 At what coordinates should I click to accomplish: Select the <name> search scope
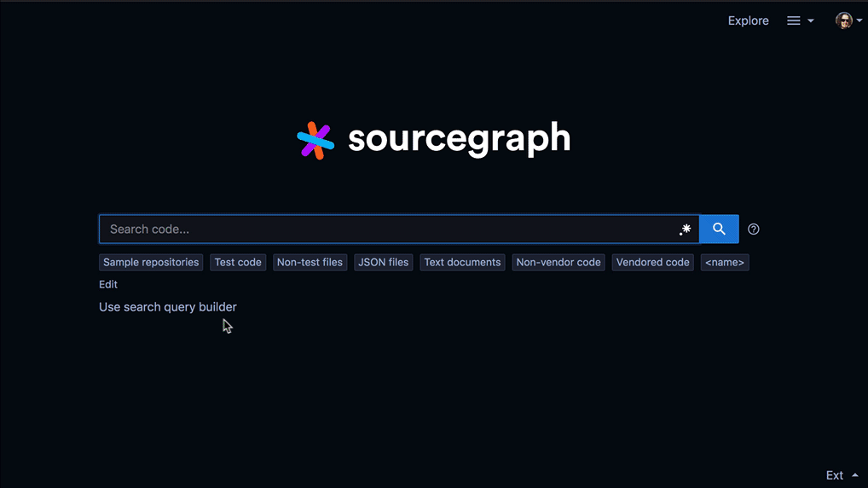(725, 263)
